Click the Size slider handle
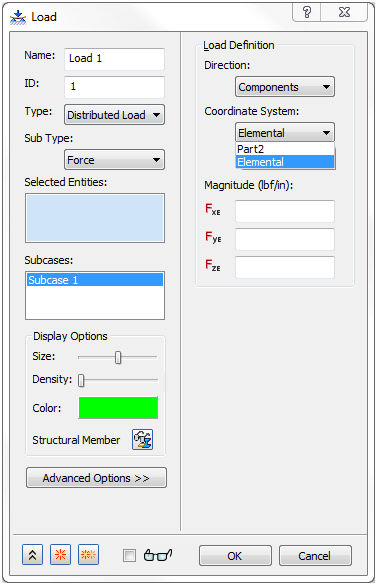The height and width of the screenshot is (585, 377). [118, 357]
